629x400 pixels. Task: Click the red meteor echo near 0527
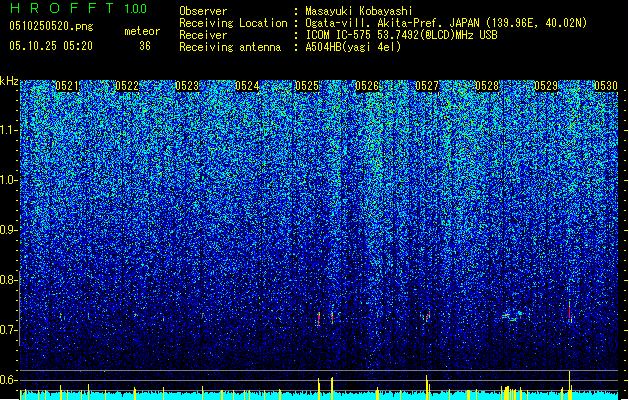tap(428, 316)
